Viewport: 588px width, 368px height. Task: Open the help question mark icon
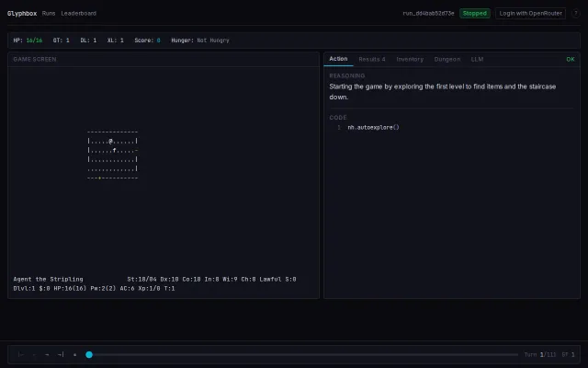click(576, 13)
